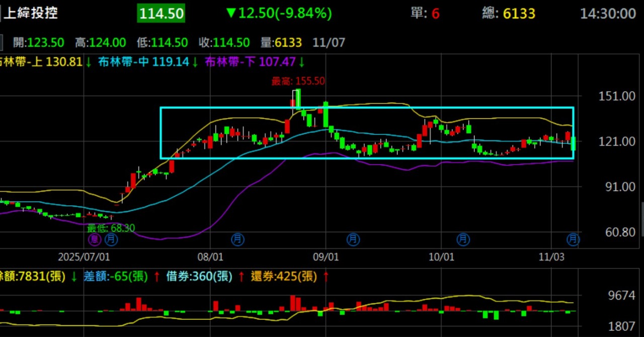Click the 還券:425(張) returned shares label
The width and height of the screenshot is (644, 337).
(x=284, y=276)
